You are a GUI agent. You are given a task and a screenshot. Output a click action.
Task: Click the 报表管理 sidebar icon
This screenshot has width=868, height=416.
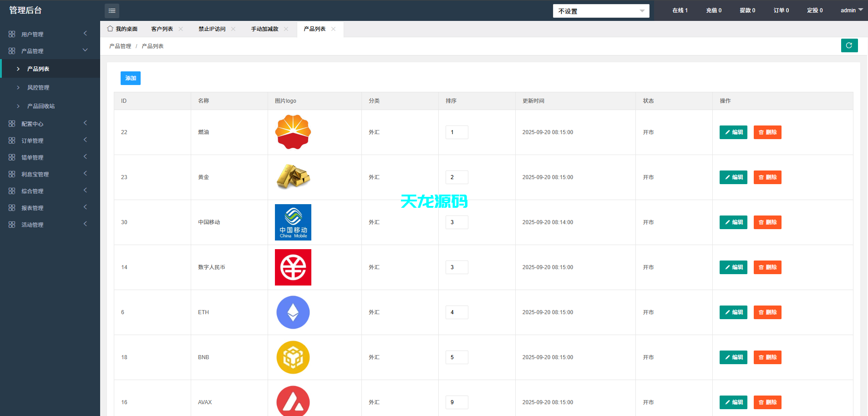(x=11, y=207)
